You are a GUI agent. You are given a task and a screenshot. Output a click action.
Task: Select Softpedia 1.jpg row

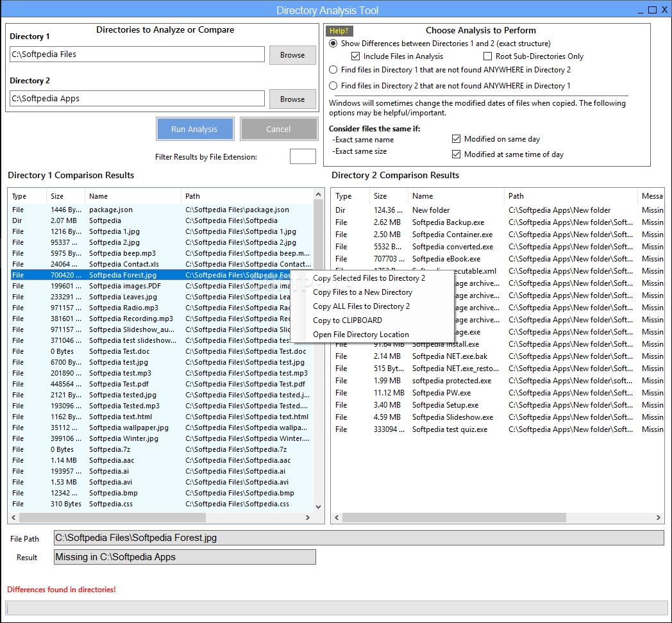tap(162, 231)
